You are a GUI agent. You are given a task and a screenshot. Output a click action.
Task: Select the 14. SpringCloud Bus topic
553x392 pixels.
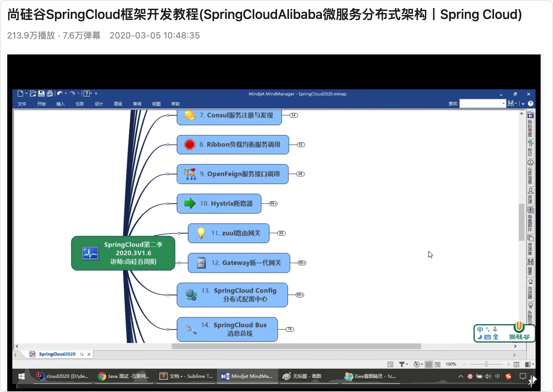(x=228, y=329)
